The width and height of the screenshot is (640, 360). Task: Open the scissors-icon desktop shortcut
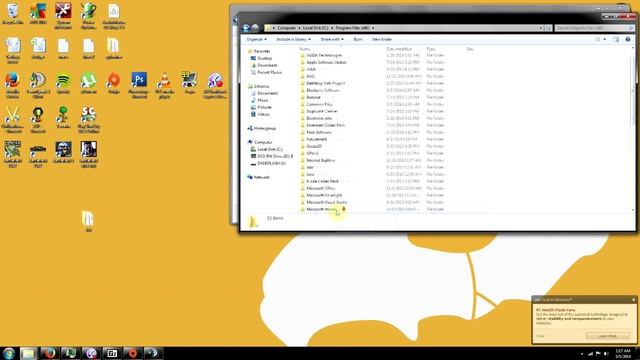(x=13, y=119)
